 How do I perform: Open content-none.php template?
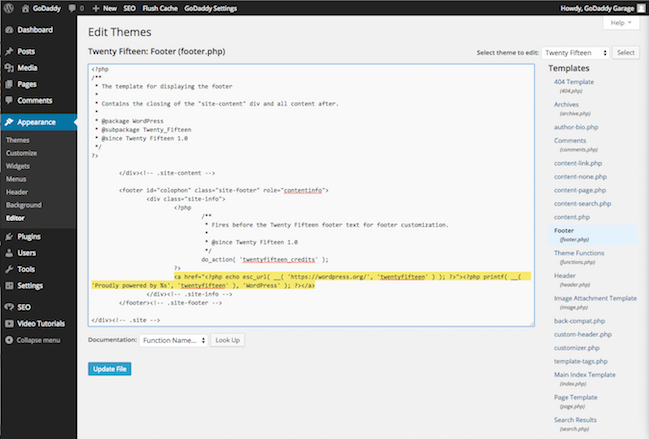[580, 177]
